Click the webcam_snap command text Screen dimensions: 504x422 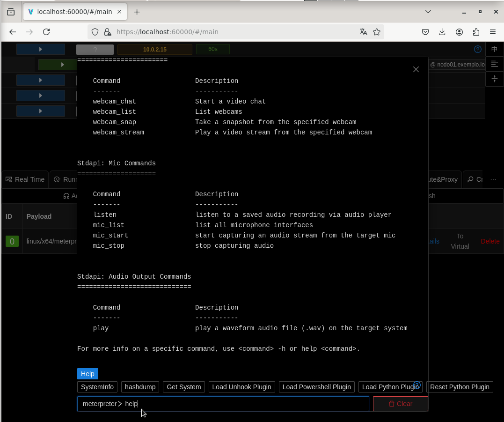[x=115, y=122]
